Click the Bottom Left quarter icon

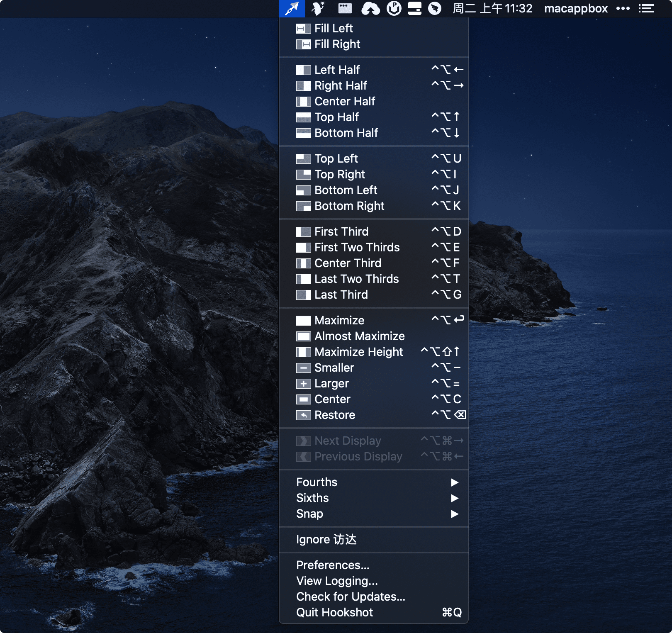pyautogui.click(x=303, y=190)
